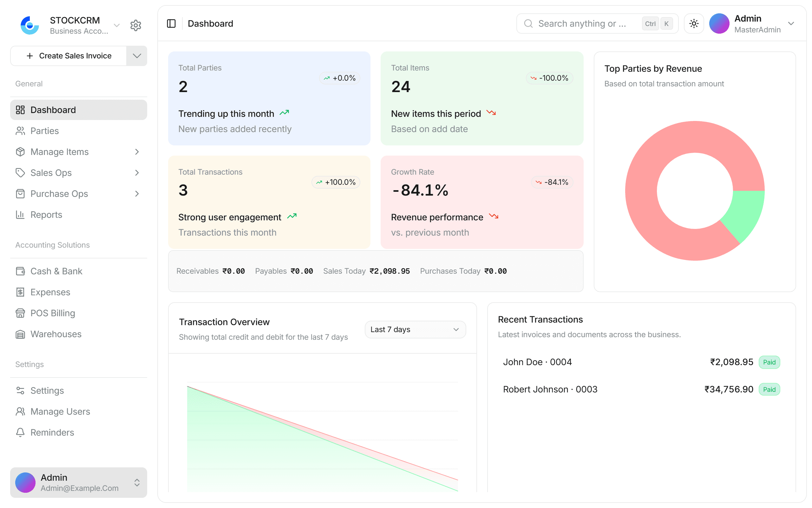The width and height of the screenshot is (812, 508).
Task: Focus the Search anything input field
Action: pos(597,23)
